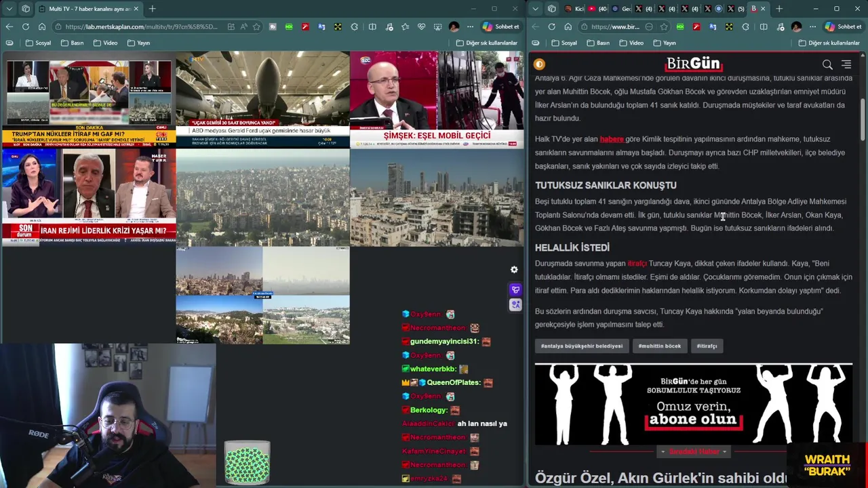Switch to the X (5) tab

735,9
